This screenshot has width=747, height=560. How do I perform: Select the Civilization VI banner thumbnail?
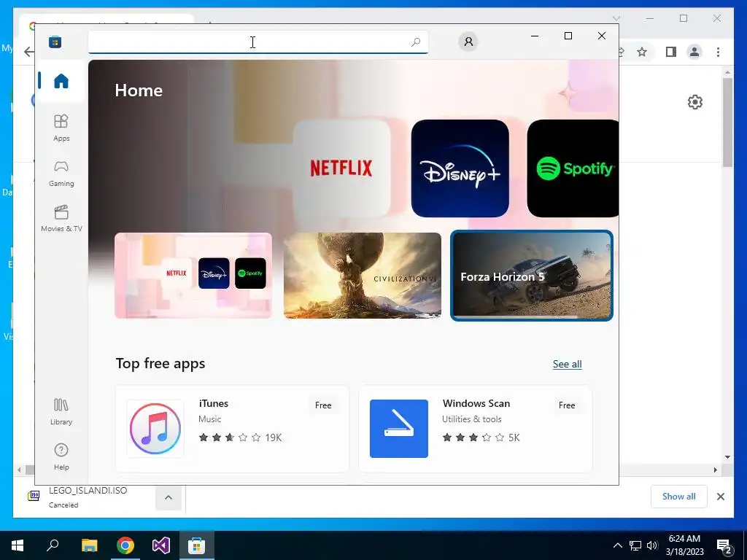point(363,275)
